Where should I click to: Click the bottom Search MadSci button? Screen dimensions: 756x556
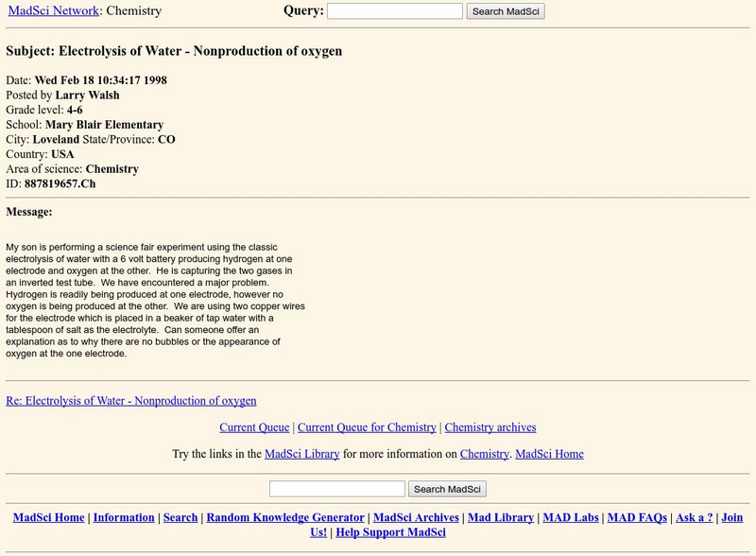[x=447, y=489]
